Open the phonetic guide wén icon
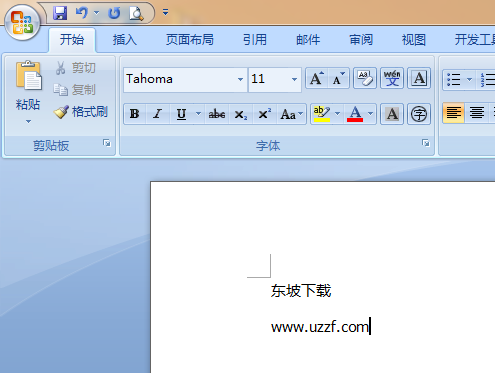 [x=392, y=79]
